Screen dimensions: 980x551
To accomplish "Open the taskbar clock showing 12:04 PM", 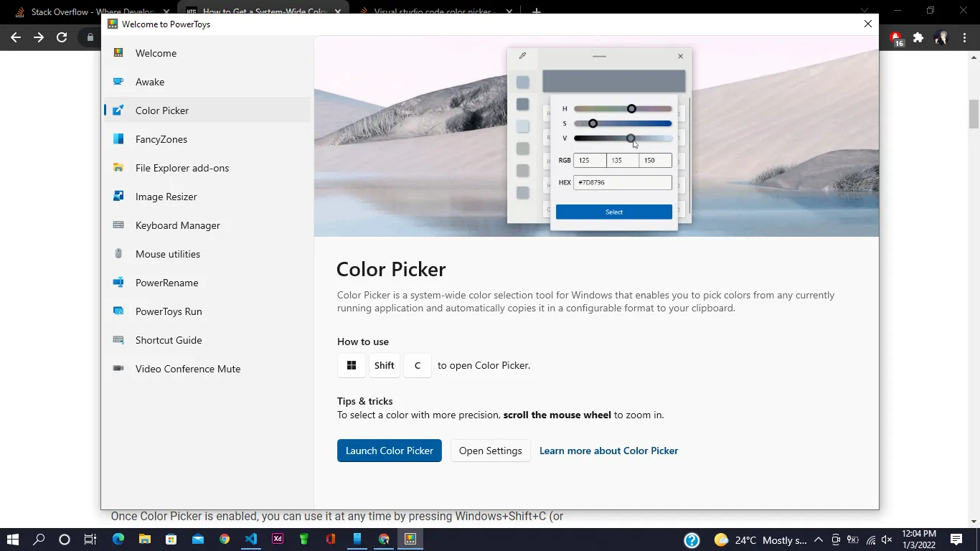I will (919, 540).
